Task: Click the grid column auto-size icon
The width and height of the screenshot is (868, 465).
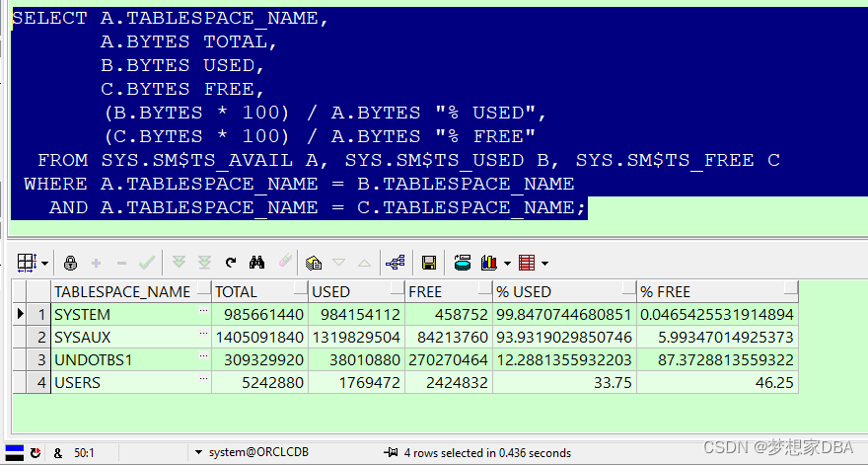Action: tap(27, 263)
